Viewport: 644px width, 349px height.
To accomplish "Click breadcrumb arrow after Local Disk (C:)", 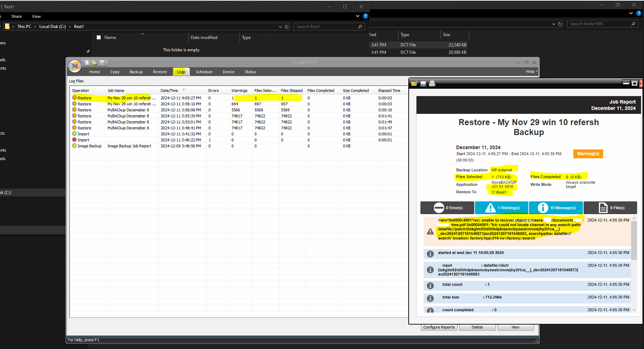I will tap(70, 27).
